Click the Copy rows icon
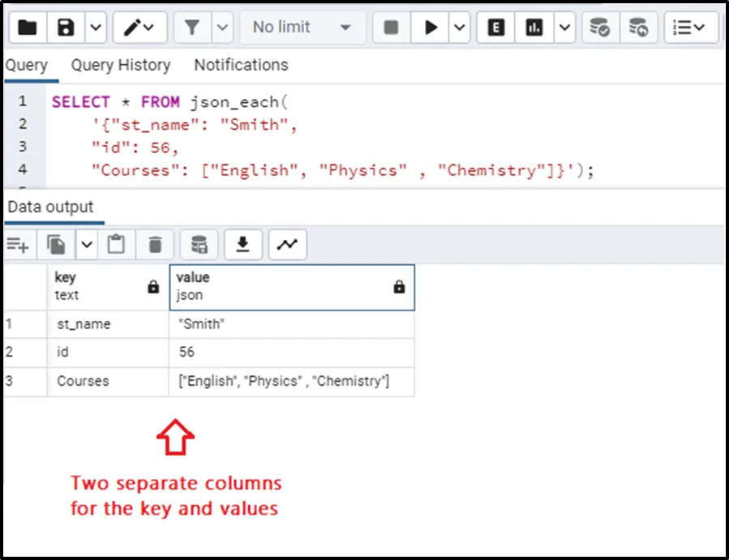The image size is (729, 560). click(x=56, y=244)
